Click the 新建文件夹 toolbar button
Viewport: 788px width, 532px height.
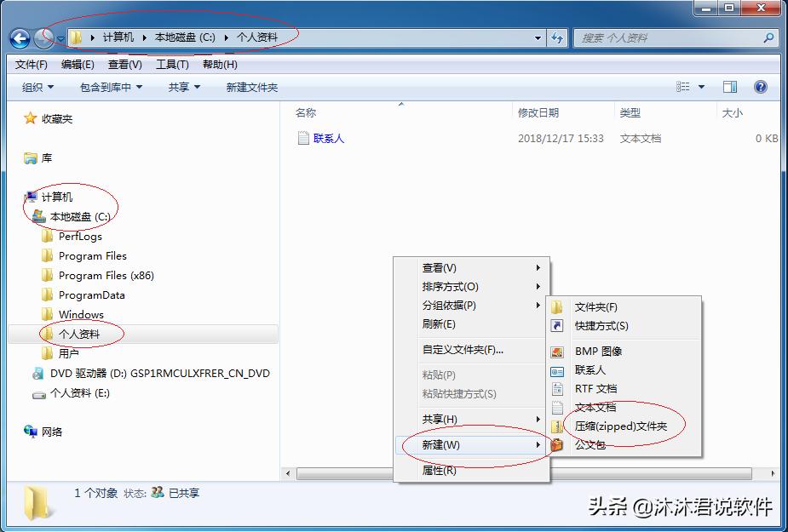click(253, 86)
